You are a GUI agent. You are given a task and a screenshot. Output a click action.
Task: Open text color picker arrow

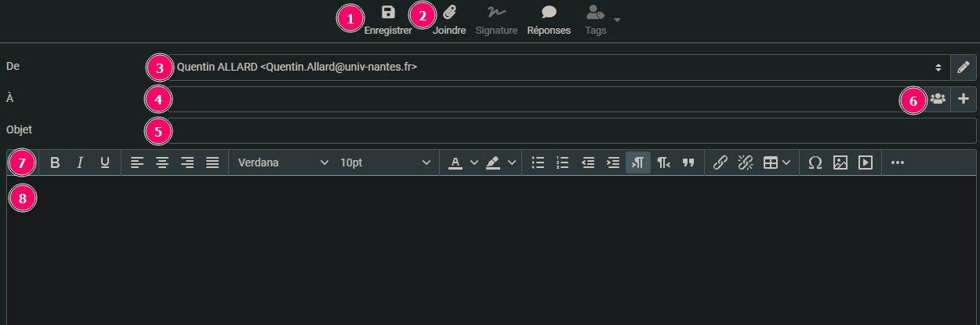point(474,162)
